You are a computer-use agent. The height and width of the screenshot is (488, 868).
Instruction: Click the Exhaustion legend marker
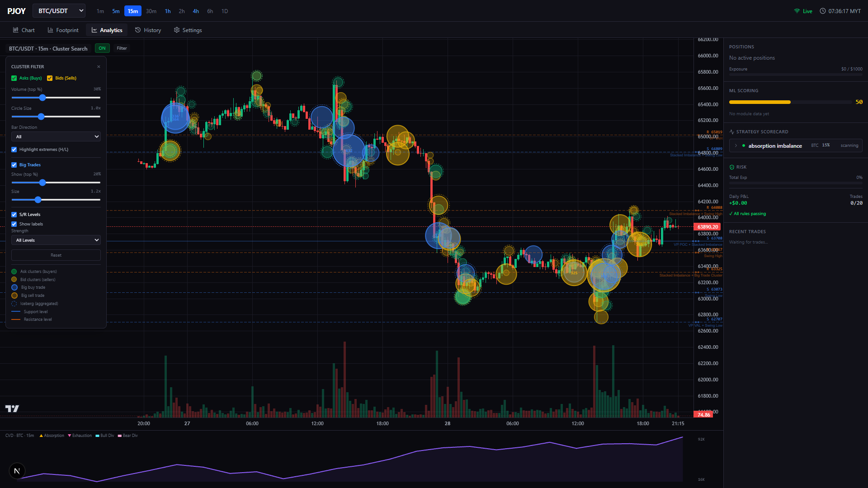(69, 436)
